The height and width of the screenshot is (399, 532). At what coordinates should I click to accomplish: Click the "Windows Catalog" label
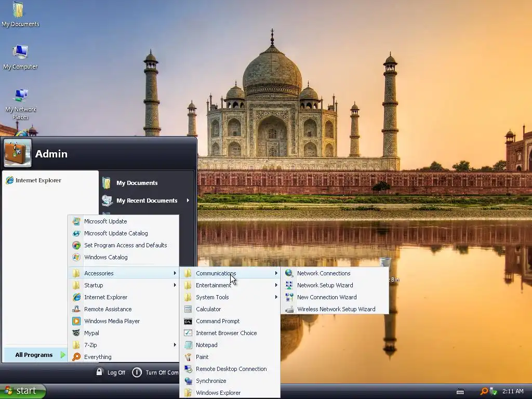coord(106,257)
